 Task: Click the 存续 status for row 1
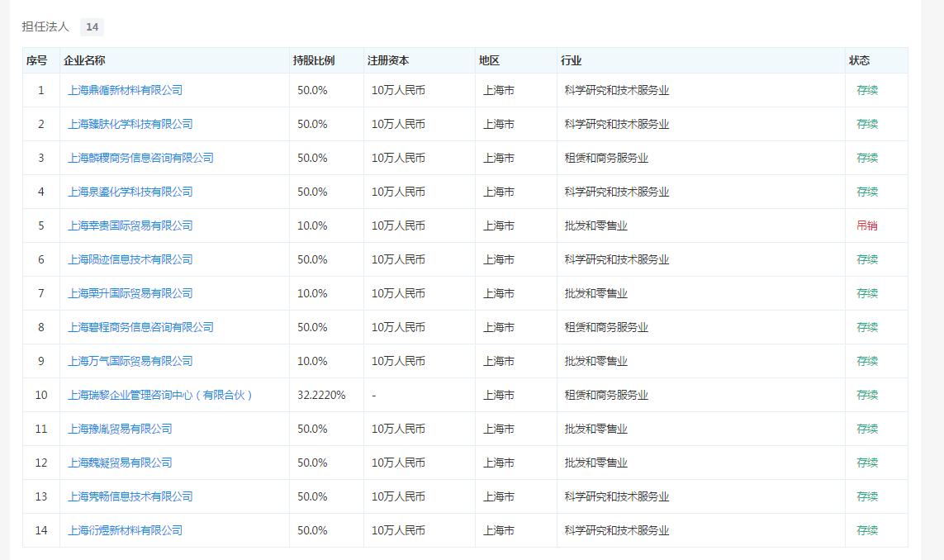click(x=868, y=90)
